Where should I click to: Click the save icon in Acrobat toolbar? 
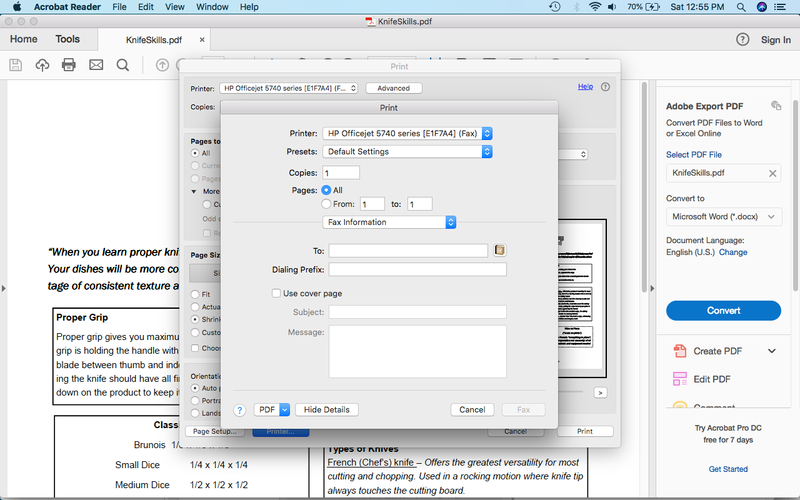[15, 65]
